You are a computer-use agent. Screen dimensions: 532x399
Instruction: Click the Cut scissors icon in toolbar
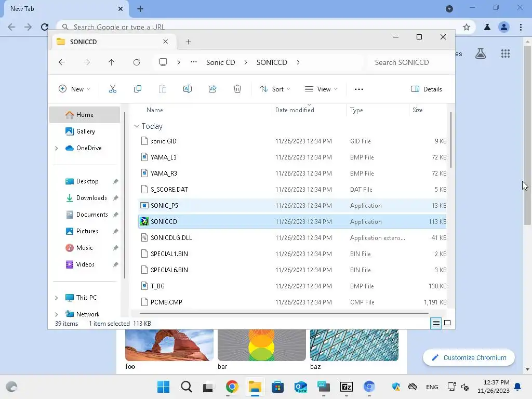pyautogui.click(x=113, y=89)
